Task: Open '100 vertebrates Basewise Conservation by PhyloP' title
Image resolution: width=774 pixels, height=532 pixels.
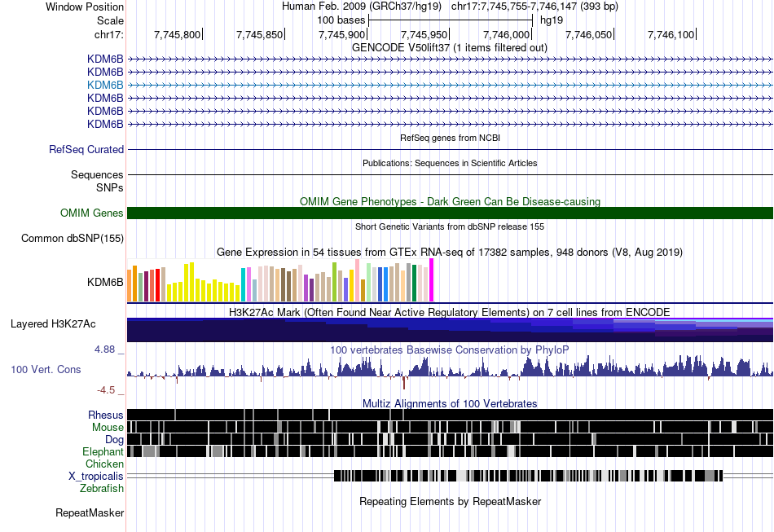Action: pos(450,350)
